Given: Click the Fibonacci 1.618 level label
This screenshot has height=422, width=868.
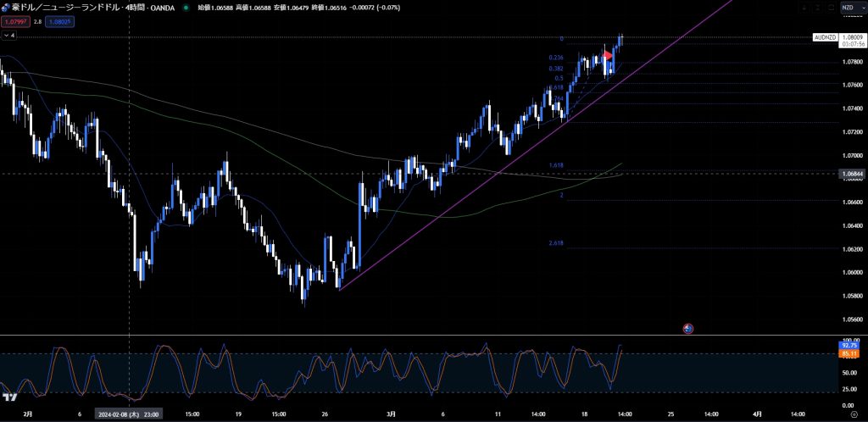Looking at the screenshot, I should 556,165.
